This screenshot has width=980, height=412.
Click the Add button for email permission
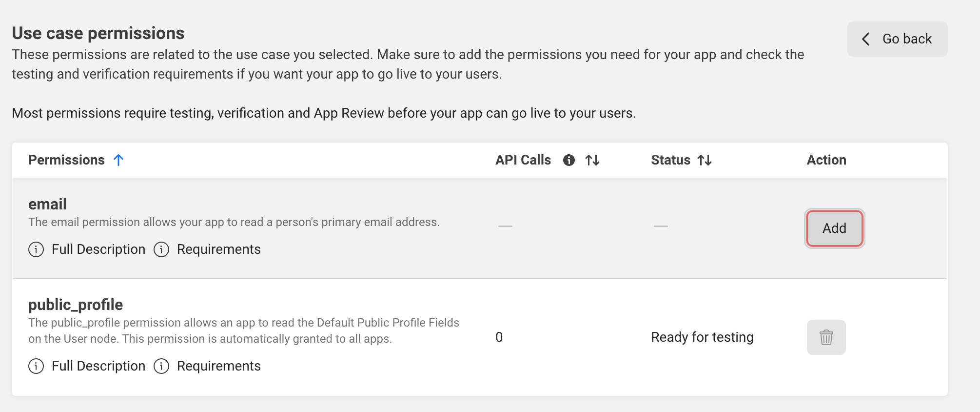pyautogui.click(x=834, y=228)
